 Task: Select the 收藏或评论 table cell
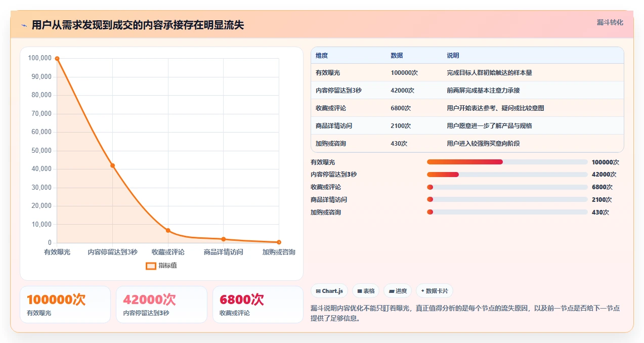coord(331,108)
